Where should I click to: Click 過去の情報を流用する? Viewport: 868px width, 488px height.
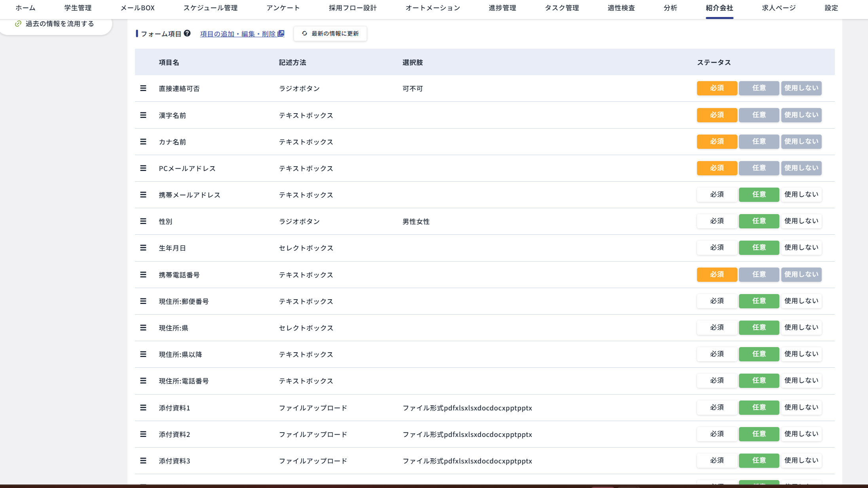pos(59,24)
